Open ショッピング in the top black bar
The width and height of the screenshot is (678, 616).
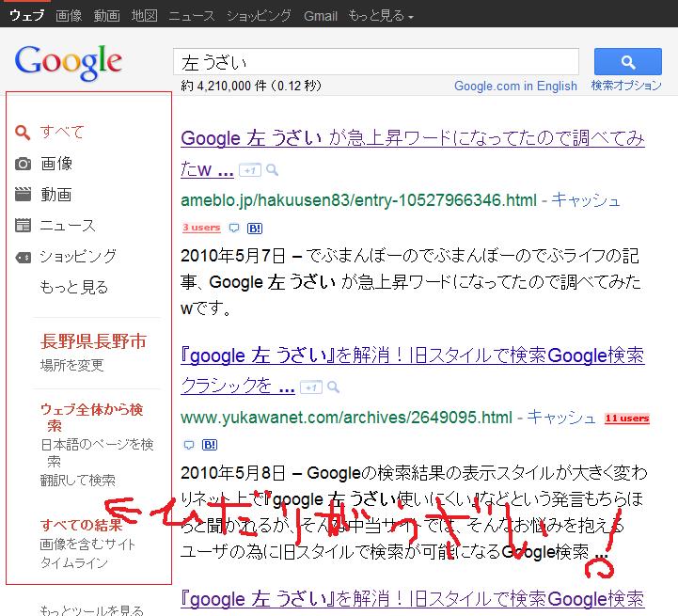[259, 16]
